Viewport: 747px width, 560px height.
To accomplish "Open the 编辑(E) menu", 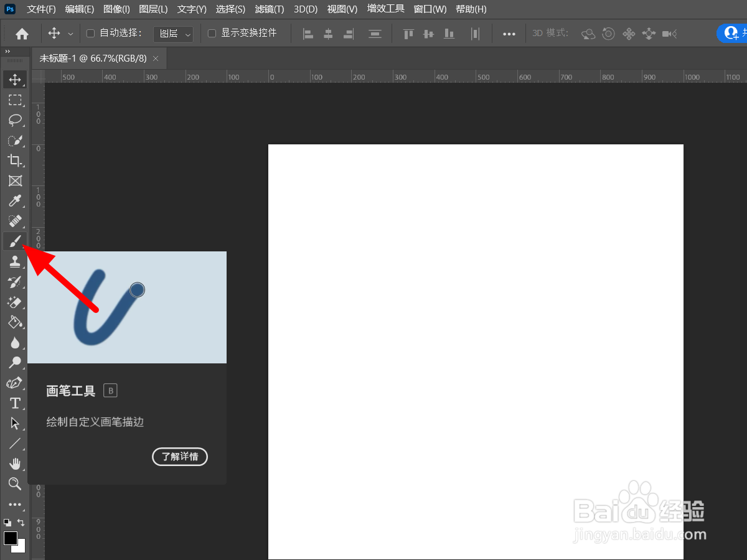I will pyautogui.click(x=80, y=9).
